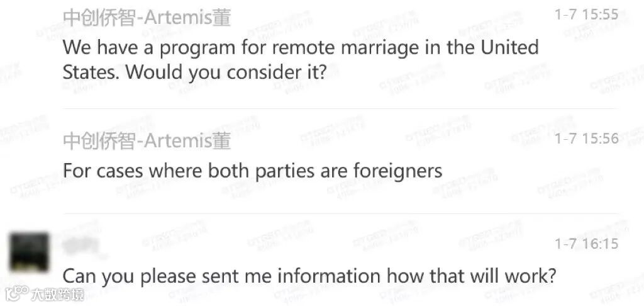Select the 'Can you please sent me information' message
Viewport: 644px width, 306px height.
click(310, 276)
